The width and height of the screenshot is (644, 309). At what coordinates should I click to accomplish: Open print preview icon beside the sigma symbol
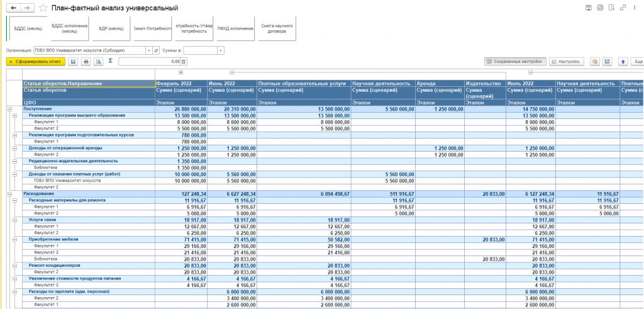pyautogui.click(x=98, y=62)
